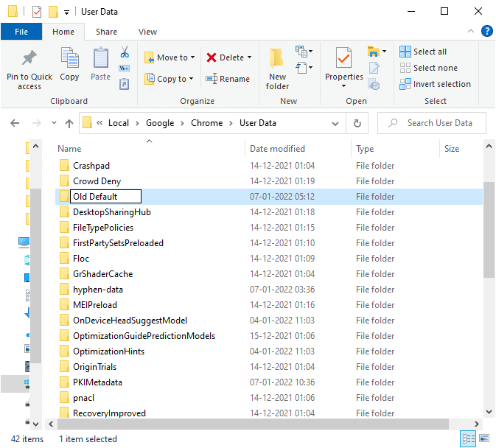Go up one folder level arrow
The width and height of the screenshot is (496, 448).
[x=69, y=123]
